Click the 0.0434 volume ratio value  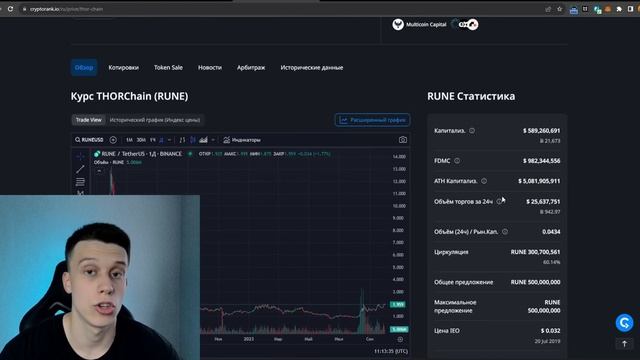(x=551, y=232)
